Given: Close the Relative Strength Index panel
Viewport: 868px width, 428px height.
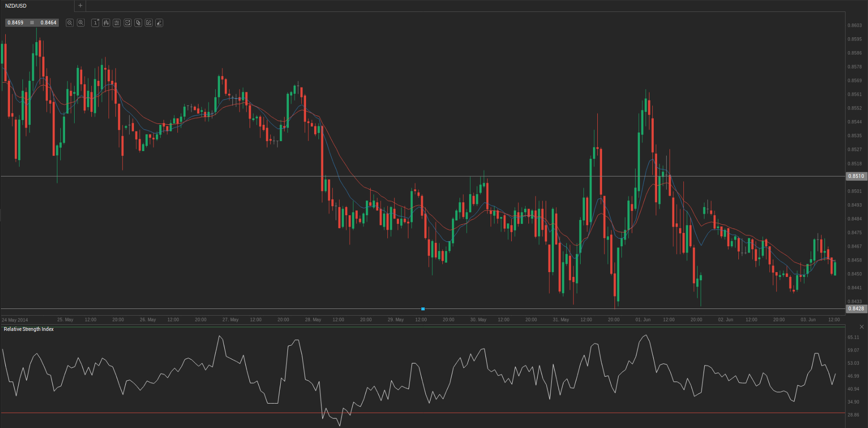Looking at the screenshot, I should [x=862, y=327].
